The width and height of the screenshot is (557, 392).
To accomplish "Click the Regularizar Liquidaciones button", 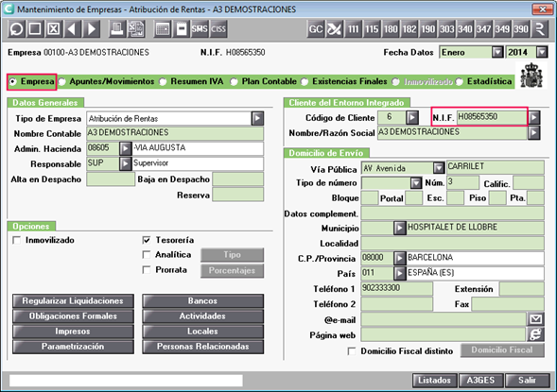I will (73, 300).
